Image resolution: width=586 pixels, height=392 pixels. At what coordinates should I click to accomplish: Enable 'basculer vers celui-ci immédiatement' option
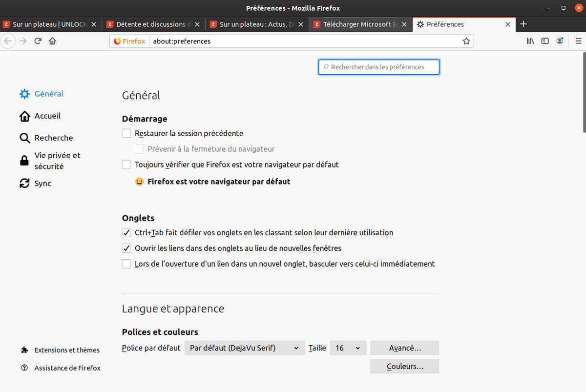click(126, 264)
